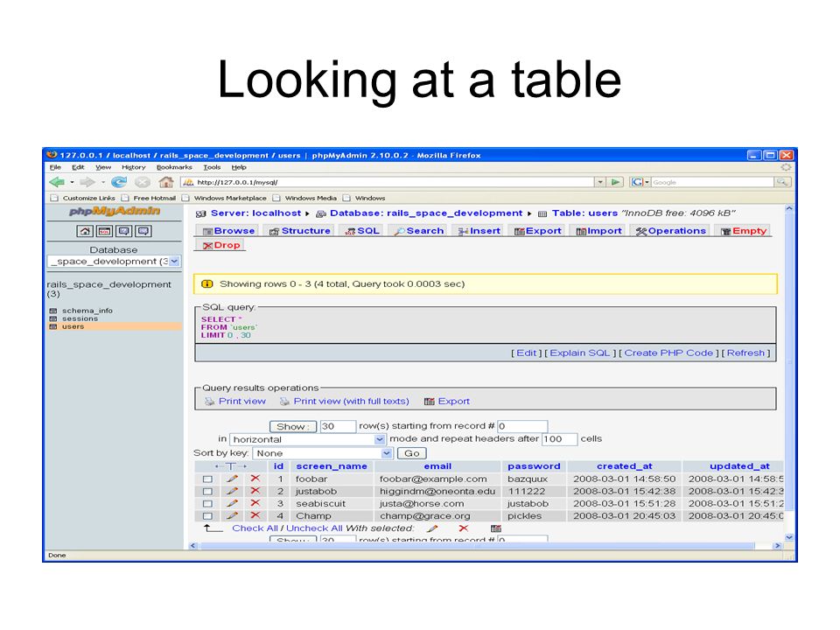
Task: Open Print view link
Action: click(241, 402)
